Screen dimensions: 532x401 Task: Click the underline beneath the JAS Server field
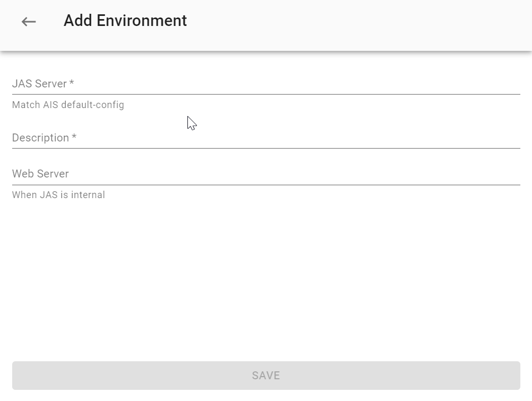click(x=266, y=94)
